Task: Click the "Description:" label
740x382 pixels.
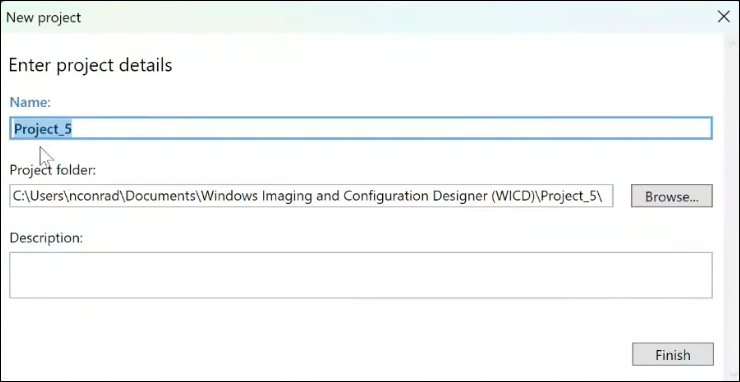Action: [46, 238]
